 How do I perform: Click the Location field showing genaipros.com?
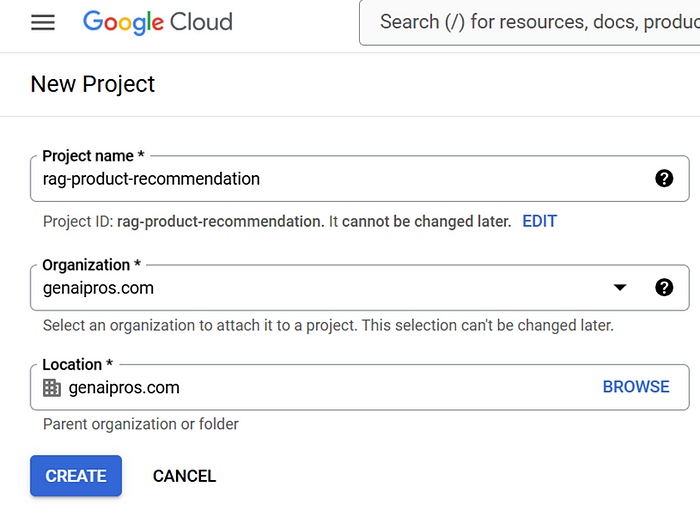(x=320, y=388)
